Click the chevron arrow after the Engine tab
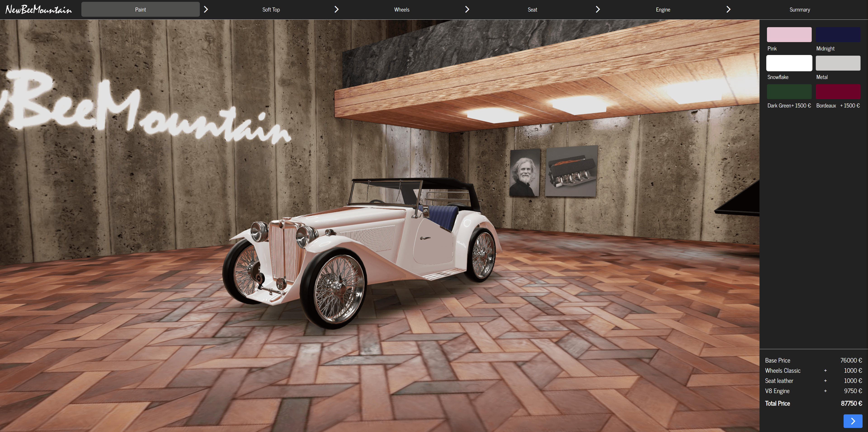 coord(728,10)
